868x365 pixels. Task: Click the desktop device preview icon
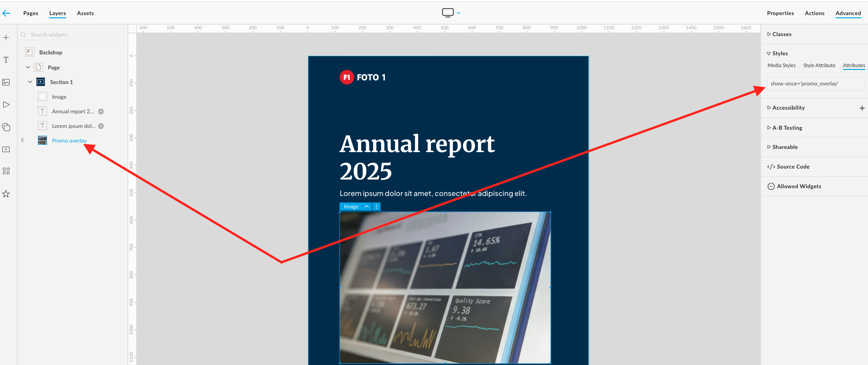(448, 13)
